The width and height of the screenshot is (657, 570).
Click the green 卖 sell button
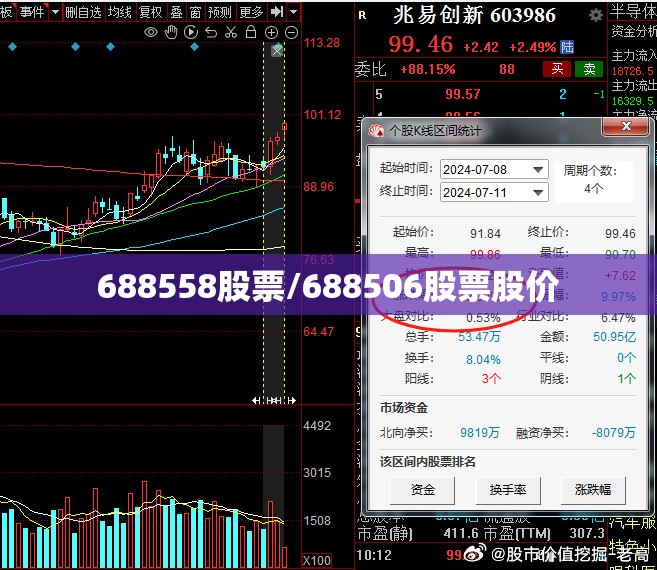coord(589,69)
